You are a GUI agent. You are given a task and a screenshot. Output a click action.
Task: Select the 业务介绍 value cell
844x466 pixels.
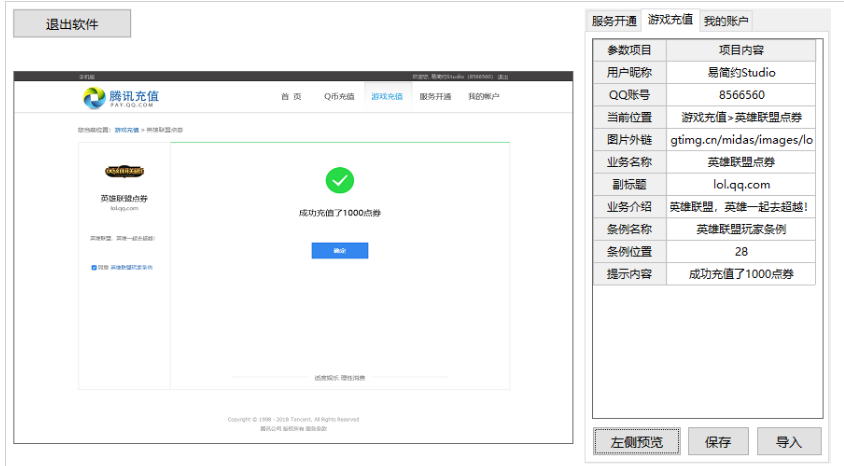pyautogui.click(x=741, y=207)
